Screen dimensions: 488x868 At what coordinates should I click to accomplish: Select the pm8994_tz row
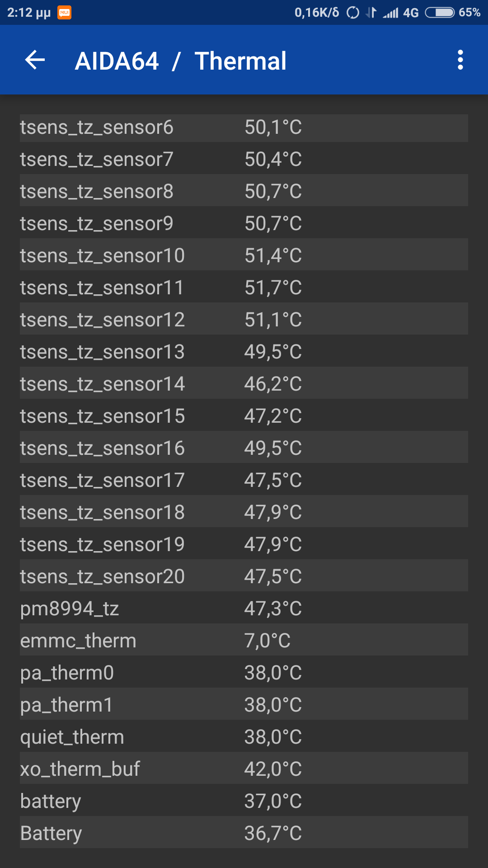point(244,609)
